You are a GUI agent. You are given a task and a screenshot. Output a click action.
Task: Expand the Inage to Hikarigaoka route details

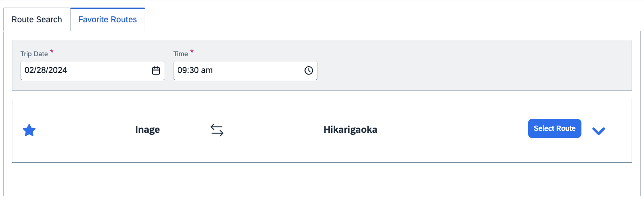(599, 131)
